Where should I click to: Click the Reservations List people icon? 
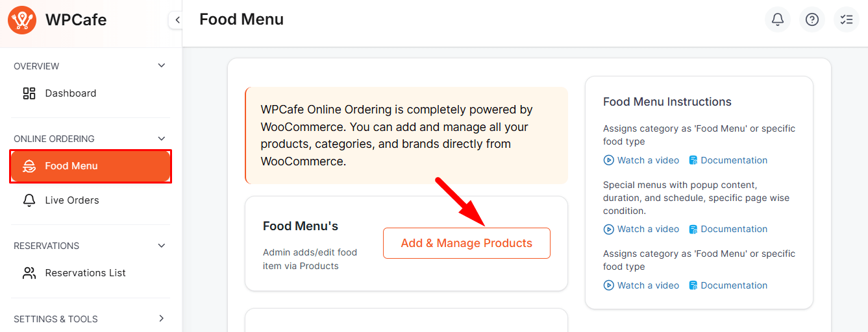tap(29, 273)
